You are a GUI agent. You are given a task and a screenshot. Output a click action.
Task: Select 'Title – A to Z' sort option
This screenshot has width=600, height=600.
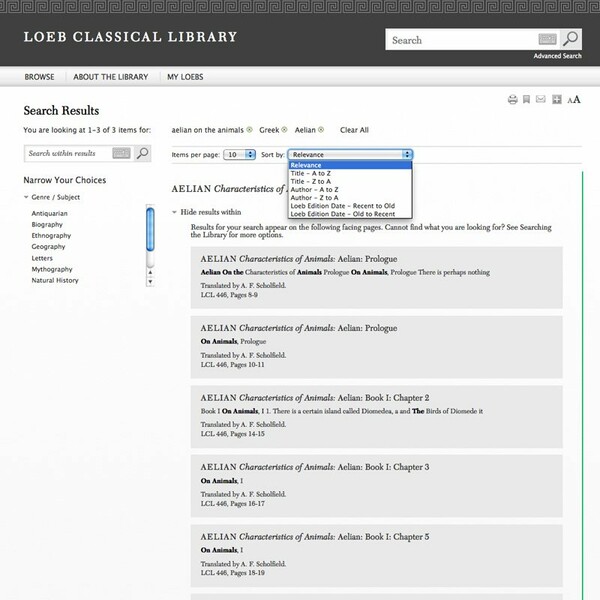tap(350, 173)
